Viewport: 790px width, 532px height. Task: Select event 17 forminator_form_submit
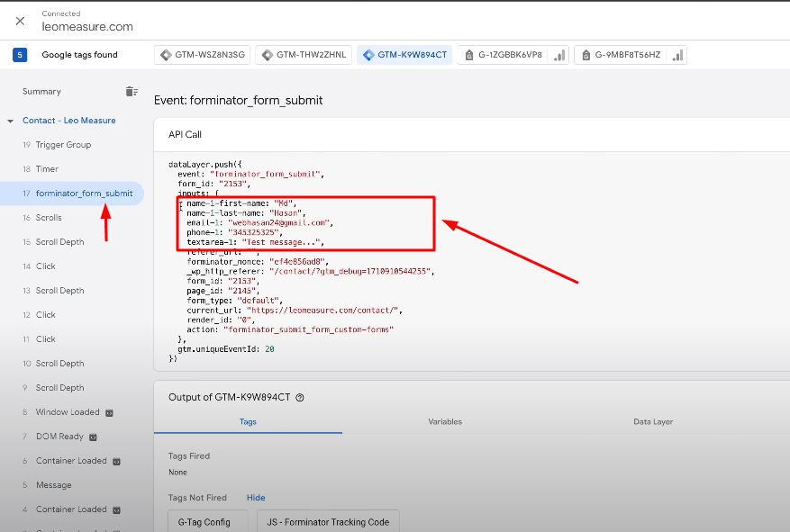pyautogui.click(x=72, y=194)
